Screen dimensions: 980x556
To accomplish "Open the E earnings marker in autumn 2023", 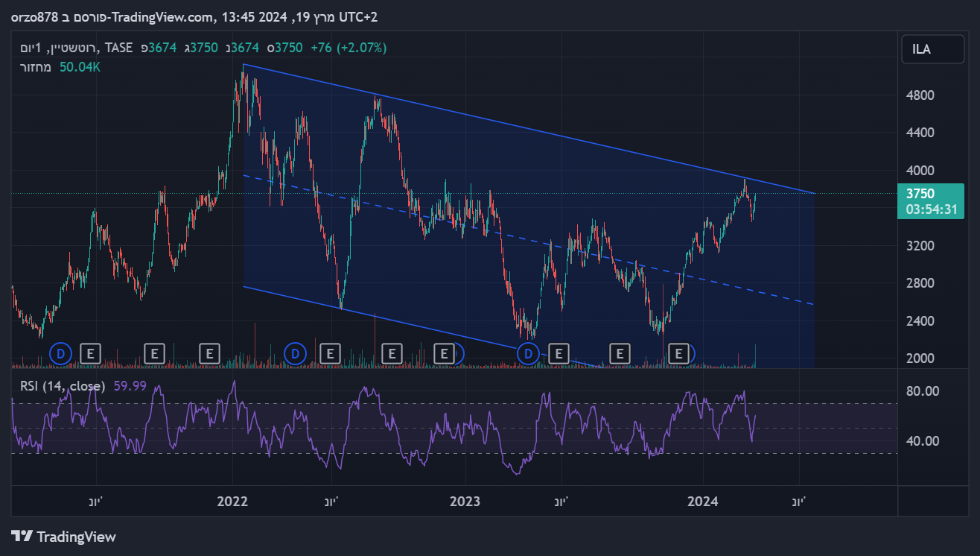I will pyautogui.click(x=620, y=353).
